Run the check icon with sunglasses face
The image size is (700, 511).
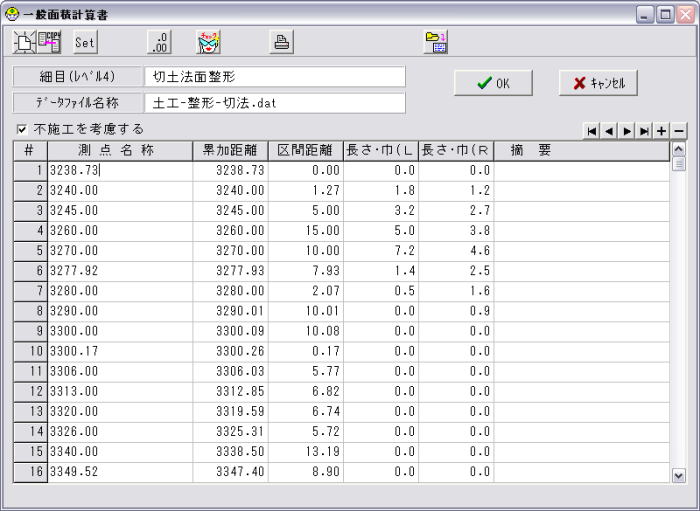(208, 42)
